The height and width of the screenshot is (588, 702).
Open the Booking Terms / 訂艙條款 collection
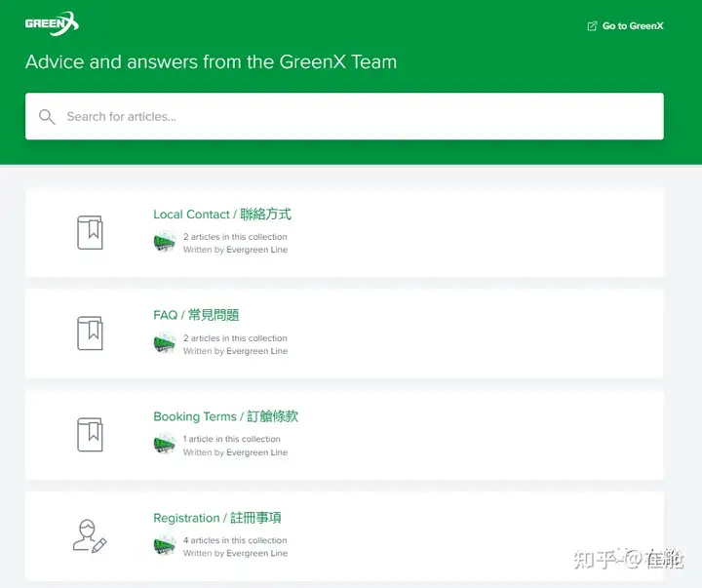click(225, 416)
